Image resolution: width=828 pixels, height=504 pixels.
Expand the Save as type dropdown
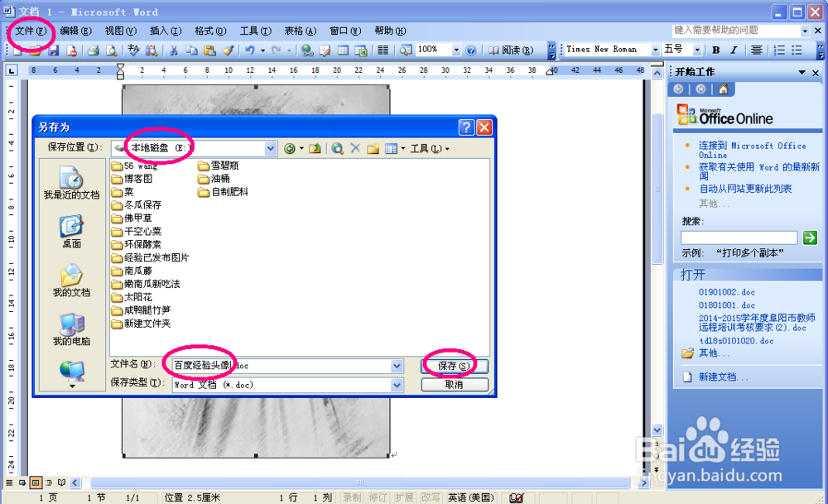(397, 386)
